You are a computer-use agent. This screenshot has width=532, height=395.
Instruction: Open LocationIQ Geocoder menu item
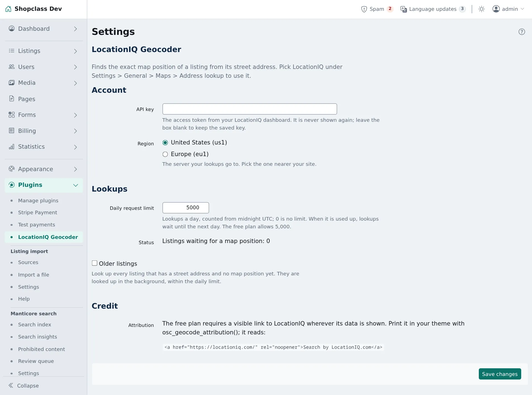(x=44, y=237)
